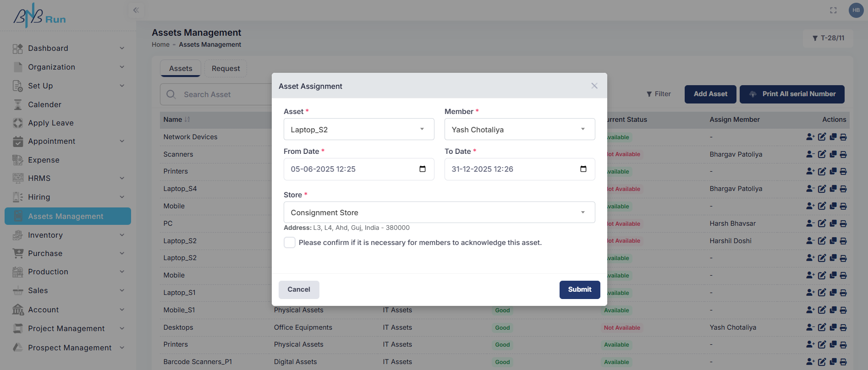
Task: Click assign member icon for Network Devices row
Action: 810,137
